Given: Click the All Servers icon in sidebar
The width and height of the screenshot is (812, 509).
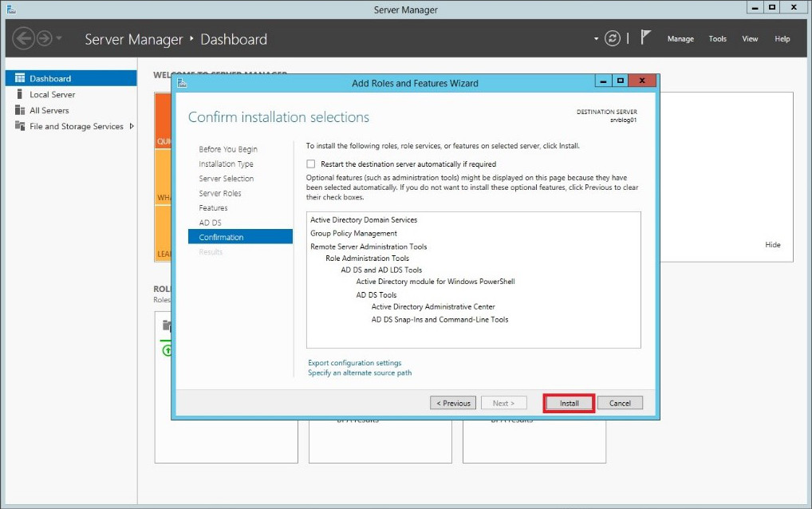Looking at the screenshot, I should 20,110.
